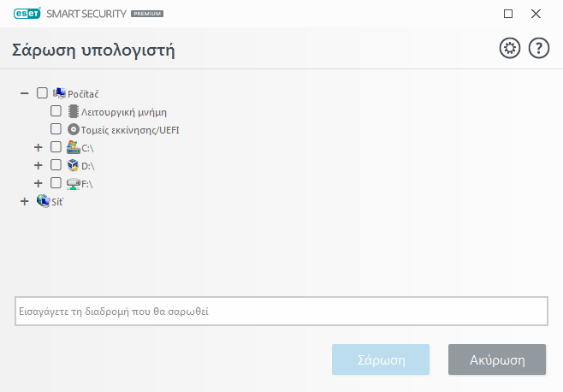The height and width of the screenshot is (392, 563).
Task: Click the Počítač computer icon
Action: click(x=59, y=93)
